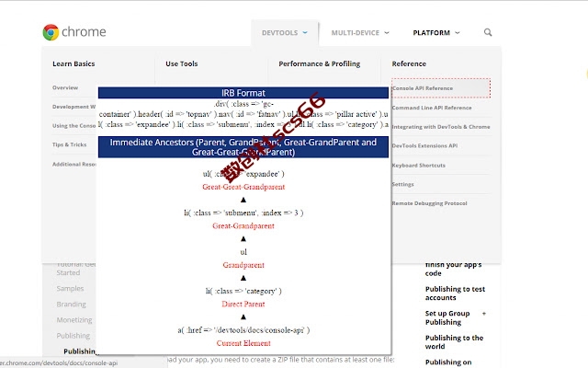Open the Samples sidebar link
Image resolution: width=588 pixels, height=368 pixels.
pyautogui.click(x=70, y=288)
